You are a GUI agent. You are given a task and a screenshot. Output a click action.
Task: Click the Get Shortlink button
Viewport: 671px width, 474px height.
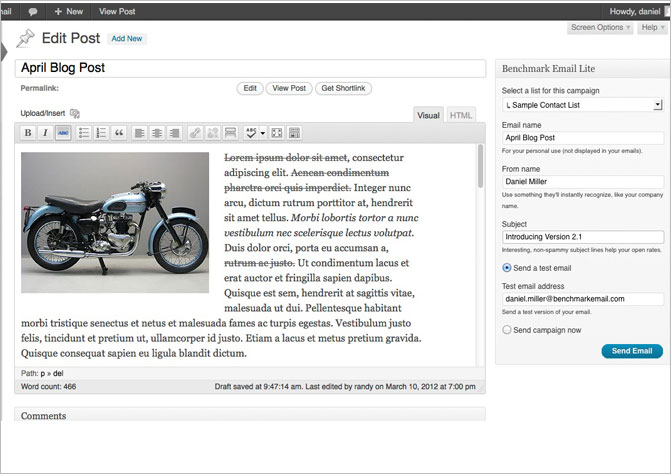coord(344,88)
